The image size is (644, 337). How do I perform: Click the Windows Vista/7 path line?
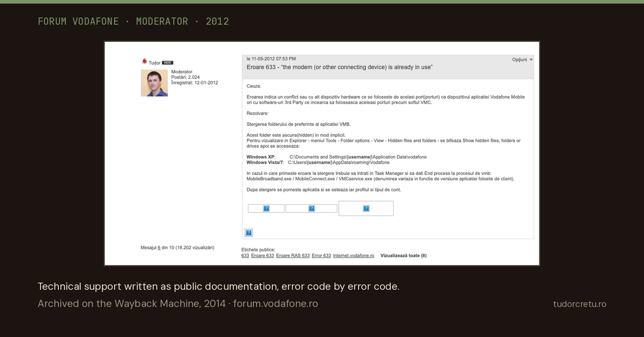[318, 162]
